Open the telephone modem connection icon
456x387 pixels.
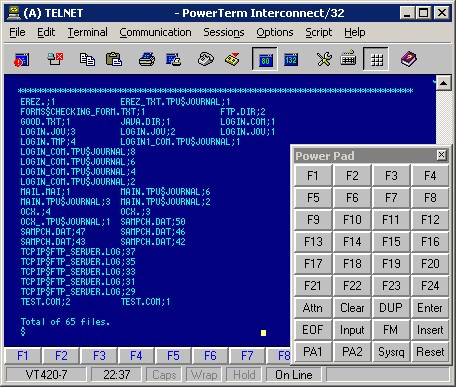(x=206, y=60)
